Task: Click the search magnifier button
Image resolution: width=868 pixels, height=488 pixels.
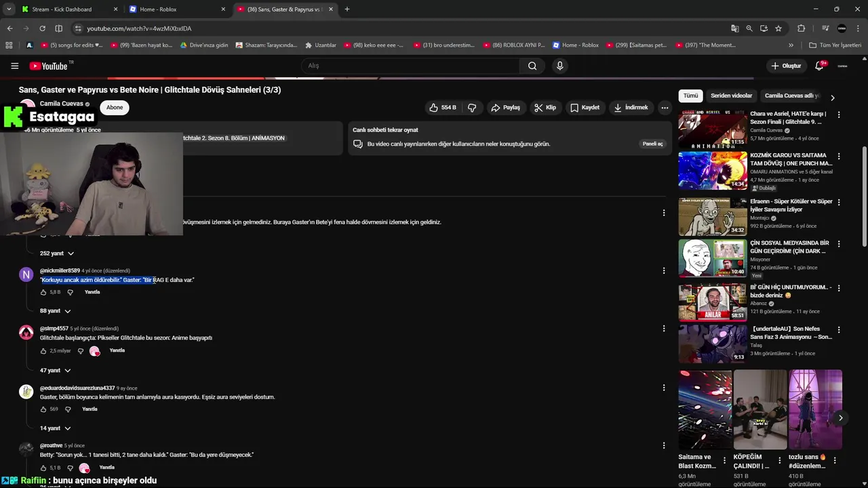Action: tap(532, 66)
